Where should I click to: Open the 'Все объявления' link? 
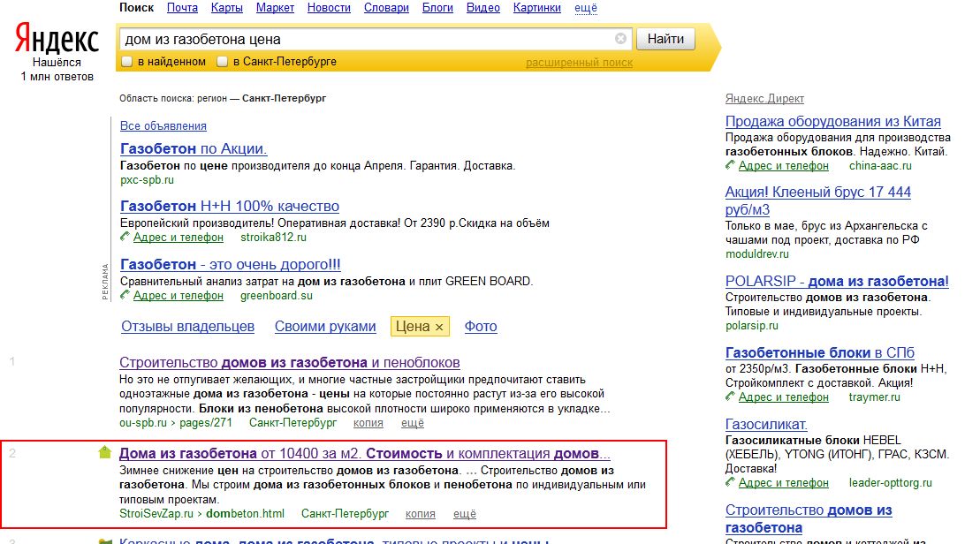click(163, 125)
